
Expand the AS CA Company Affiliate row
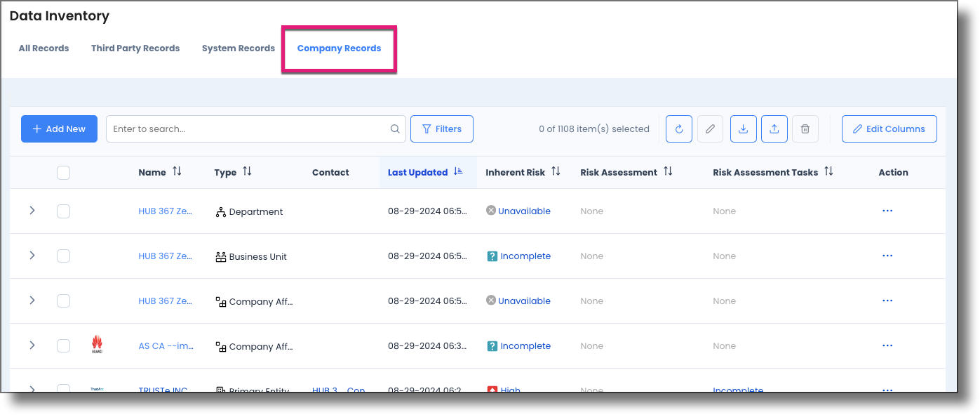click(32, 345)
